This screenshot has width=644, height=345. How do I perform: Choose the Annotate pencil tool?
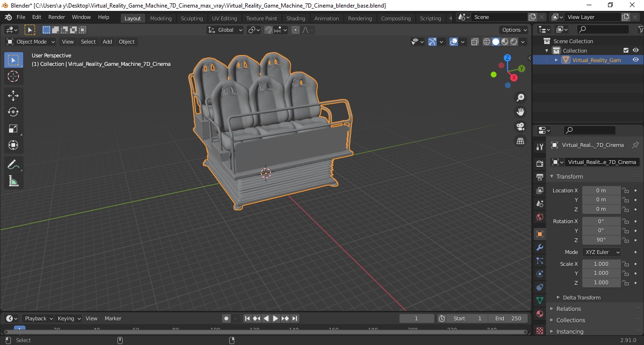[x=13, y=164]
